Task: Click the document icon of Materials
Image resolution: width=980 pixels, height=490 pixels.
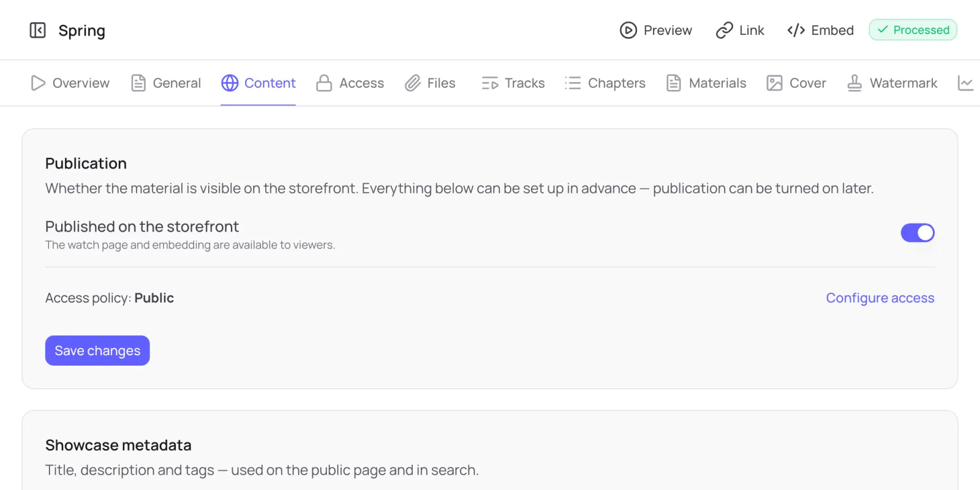Action: click(x=674, y=83)
